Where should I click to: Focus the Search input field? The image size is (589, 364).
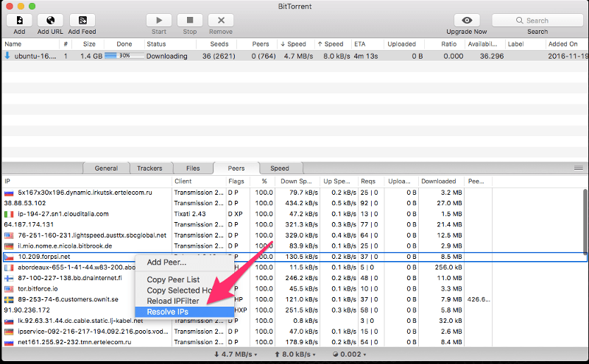click(537, 21)
